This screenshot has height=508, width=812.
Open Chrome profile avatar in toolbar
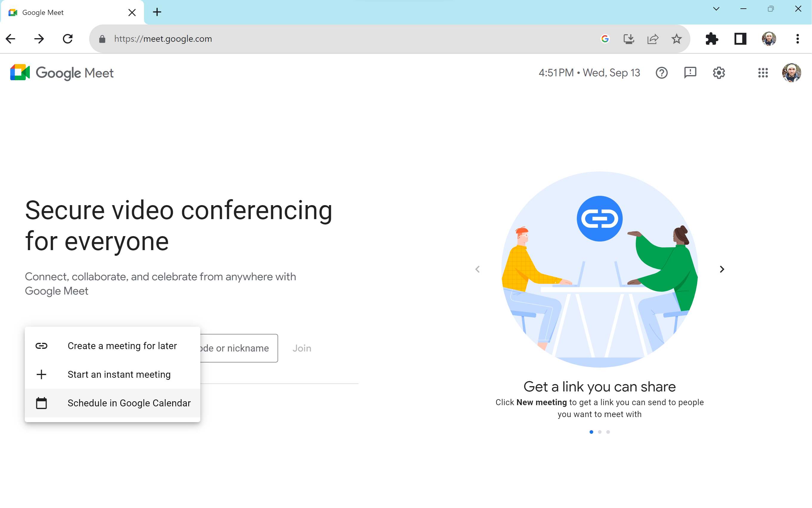[769, 39]
